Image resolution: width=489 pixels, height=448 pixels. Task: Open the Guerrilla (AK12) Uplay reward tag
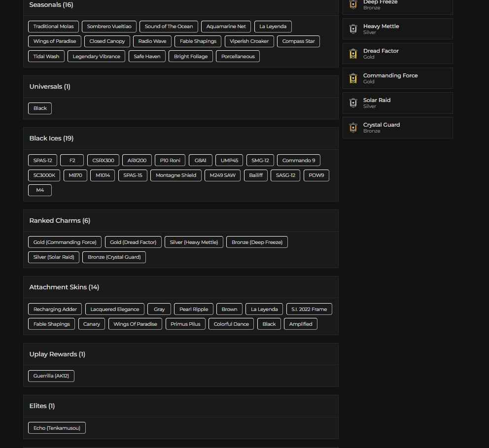click(51, 376)
